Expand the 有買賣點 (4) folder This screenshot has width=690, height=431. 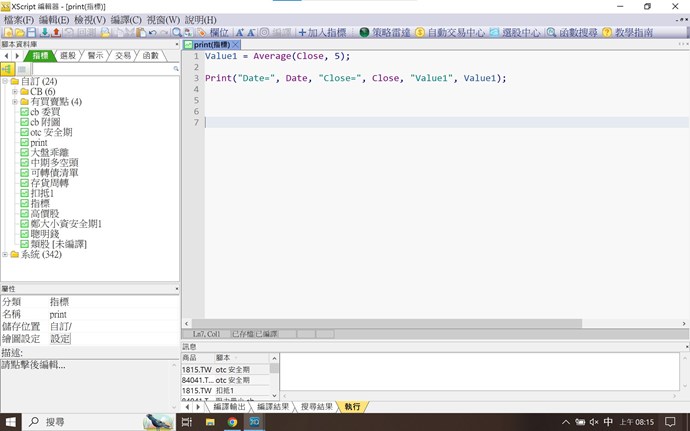click(14, 102)
